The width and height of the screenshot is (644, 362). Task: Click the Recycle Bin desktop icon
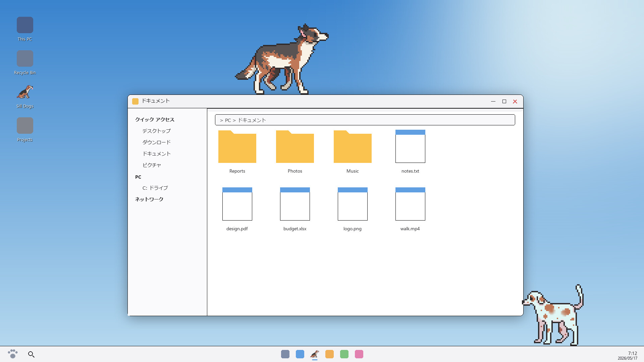click(x=25, y=59)
